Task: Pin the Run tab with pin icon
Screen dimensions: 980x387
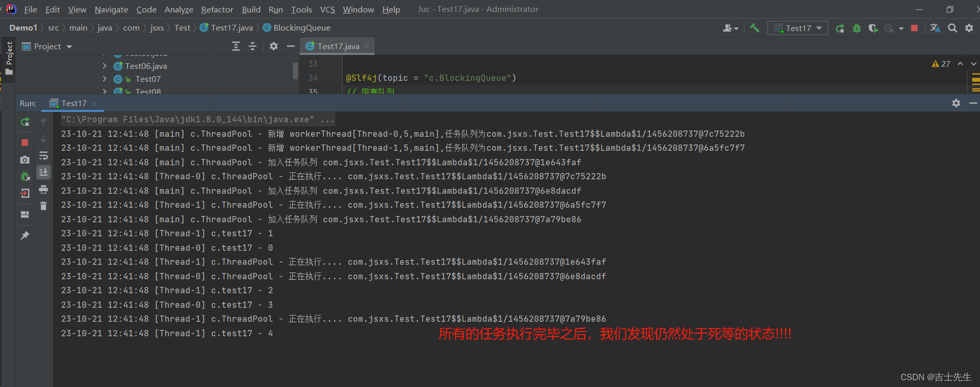Action: (x=25, y=236)
